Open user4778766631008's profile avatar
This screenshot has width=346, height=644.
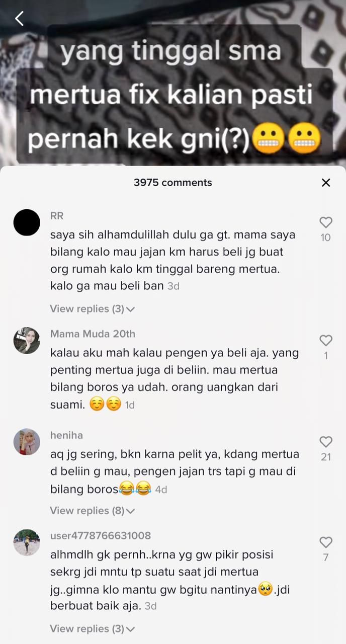27,542
